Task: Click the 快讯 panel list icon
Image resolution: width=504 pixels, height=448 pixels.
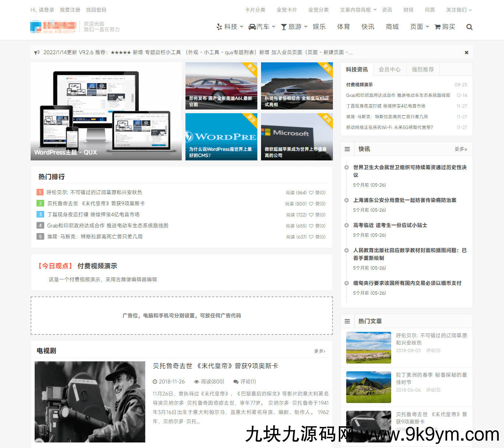Action: tap(347, 149)
